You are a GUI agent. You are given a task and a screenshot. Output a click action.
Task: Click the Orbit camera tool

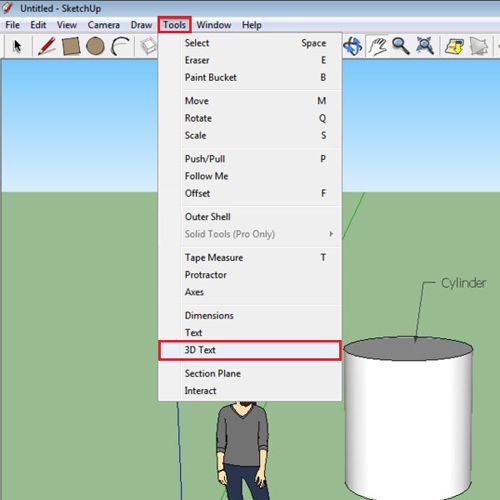click(353, 46)
